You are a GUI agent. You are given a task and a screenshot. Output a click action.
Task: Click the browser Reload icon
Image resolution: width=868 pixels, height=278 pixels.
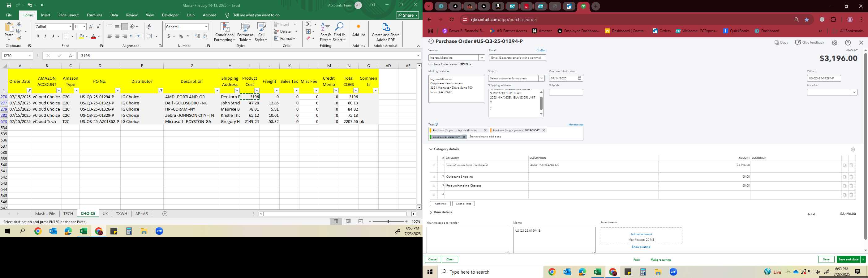coord(452,19)
